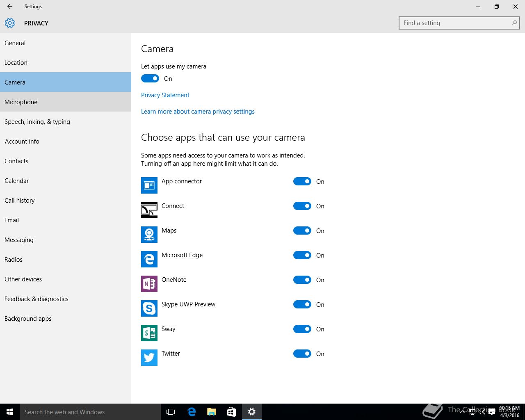Toggle camera access for Connect
Viewport: 525px width, 420px height.
(x=302, y=206)
